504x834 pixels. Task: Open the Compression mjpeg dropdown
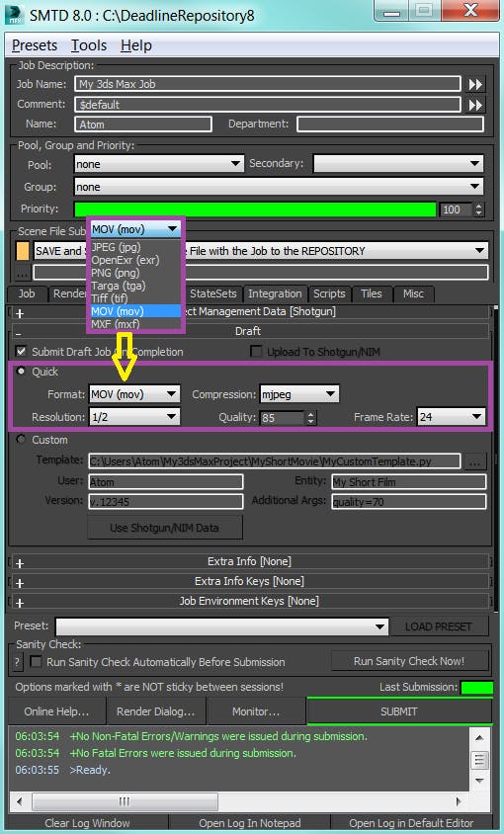click(299, 394)
